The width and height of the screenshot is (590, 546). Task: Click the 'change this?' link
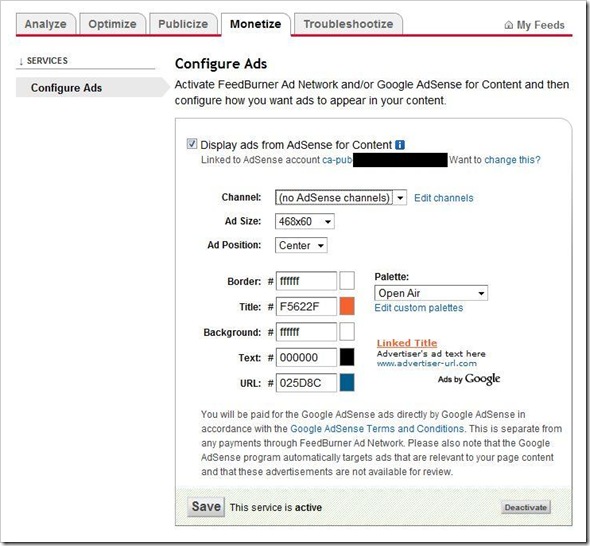coord(512,160)
